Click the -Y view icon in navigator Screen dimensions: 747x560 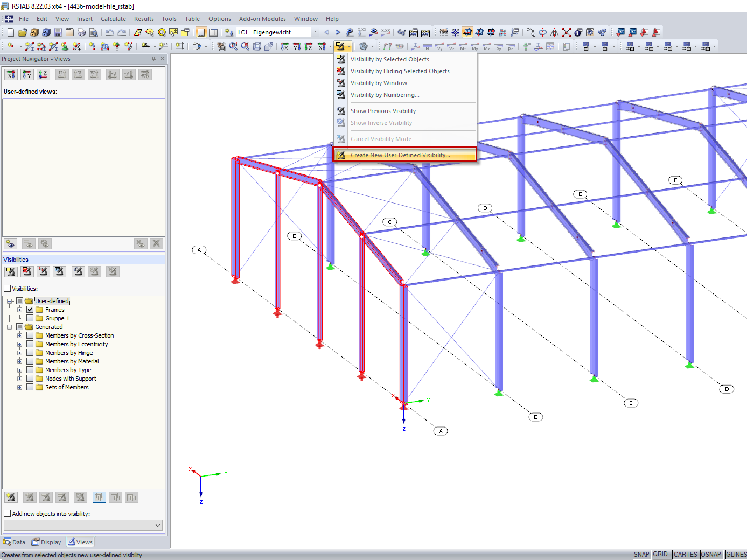coord(27,74)
